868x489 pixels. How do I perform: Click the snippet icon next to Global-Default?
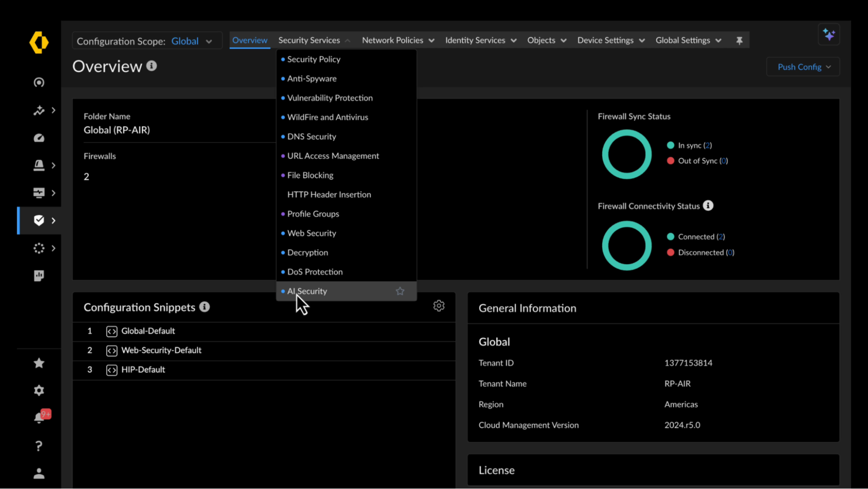click(111, 331)
